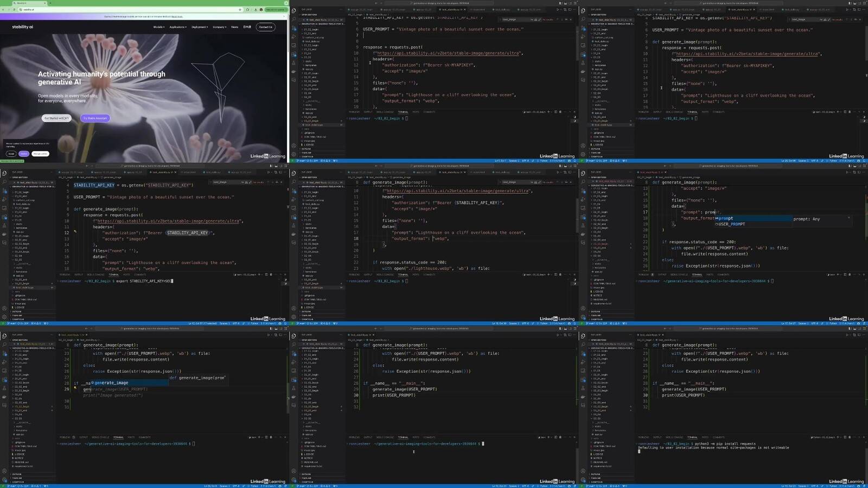Select PORTS tab in prompt autocomplete frame

tap(710, 275)
